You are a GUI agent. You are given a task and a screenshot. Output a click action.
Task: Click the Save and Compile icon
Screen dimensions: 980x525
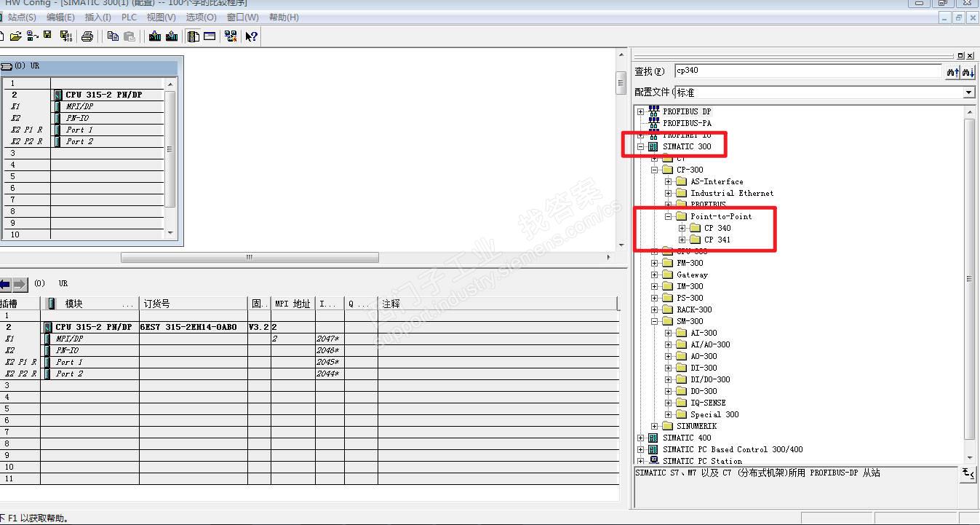point(66,36)
